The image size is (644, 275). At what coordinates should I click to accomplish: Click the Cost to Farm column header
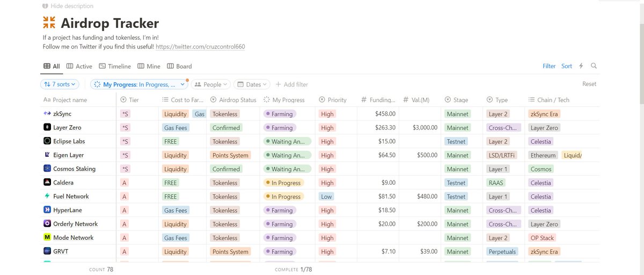[x=182, y=100]
